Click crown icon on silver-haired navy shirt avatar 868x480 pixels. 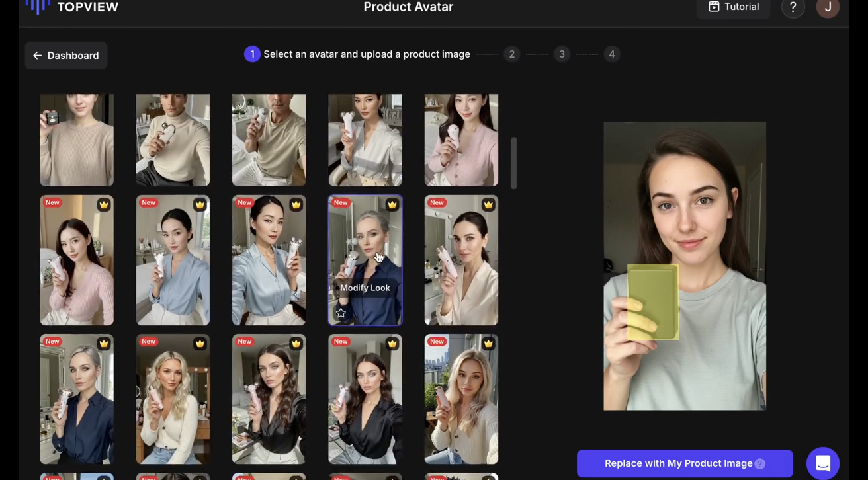pyautogui.click(x=104, y=344)
